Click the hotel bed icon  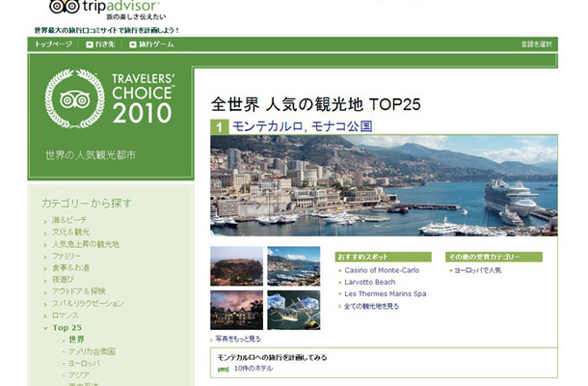(223, 370)
